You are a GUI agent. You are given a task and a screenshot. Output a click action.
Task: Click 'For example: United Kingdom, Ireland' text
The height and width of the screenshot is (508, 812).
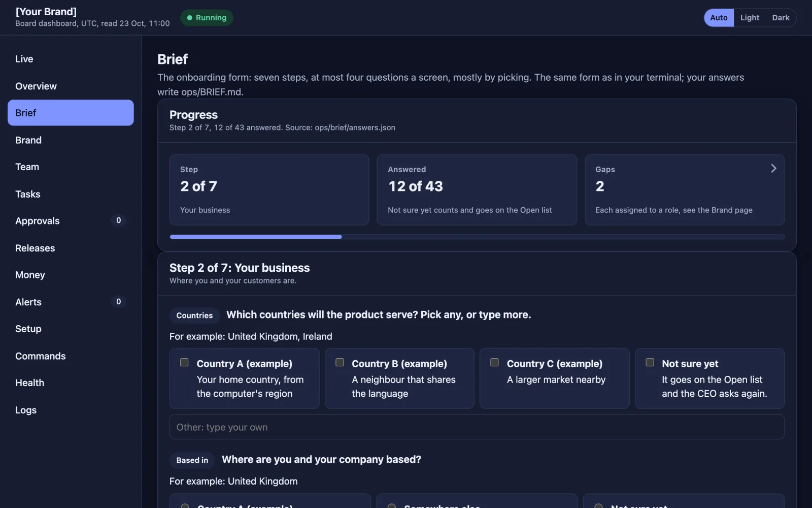[x=251, y=336]
